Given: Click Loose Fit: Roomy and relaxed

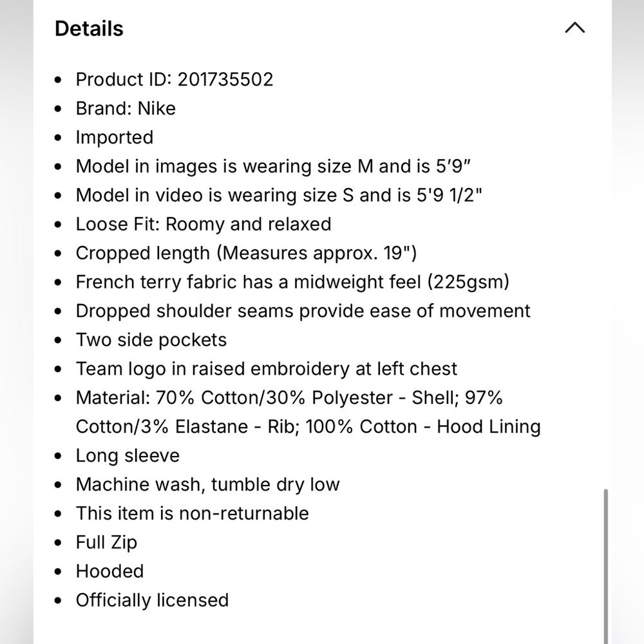Looking at the screenshot, I should (204, 224).
